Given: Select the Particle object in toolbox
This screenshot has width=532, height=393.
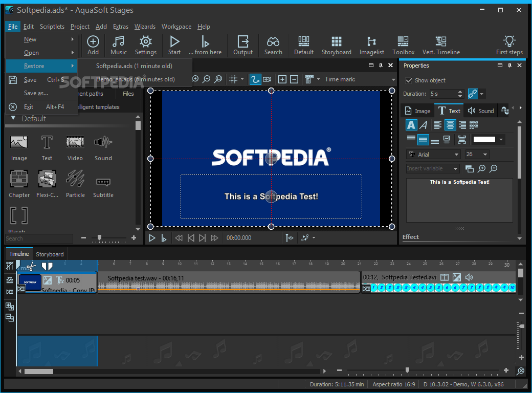Looking at the screenshot, I should pos(75,184).
